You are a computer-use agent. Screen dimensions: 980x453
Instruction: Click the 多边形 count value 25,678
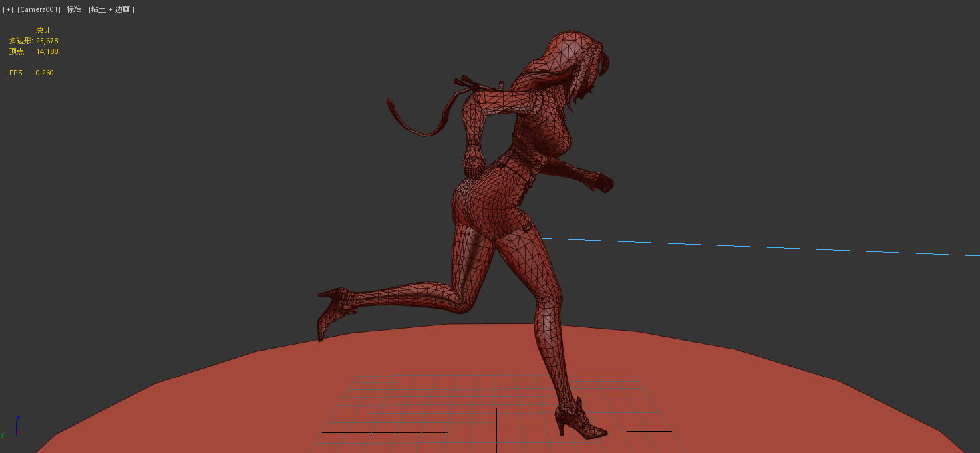coord(47,41)
